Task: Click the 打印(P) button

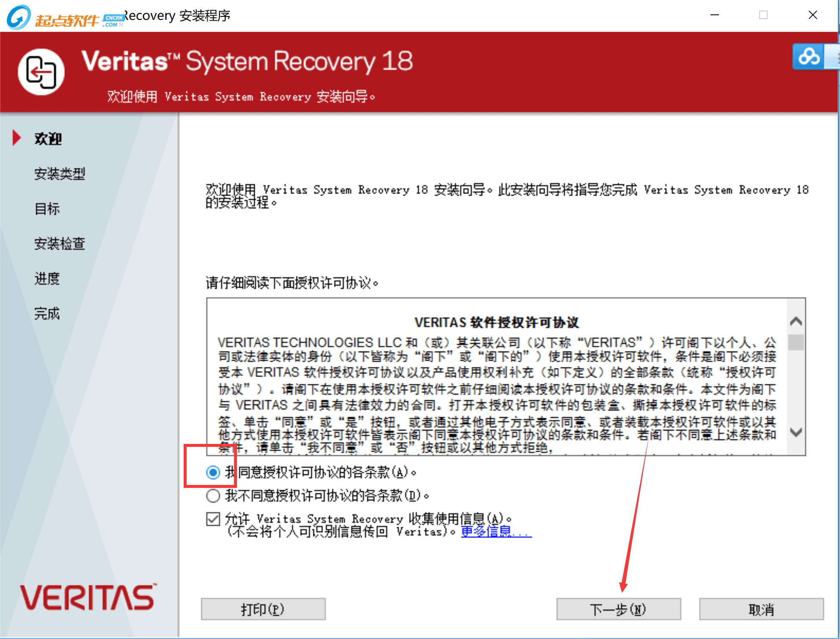Action: tap(263, 609)
